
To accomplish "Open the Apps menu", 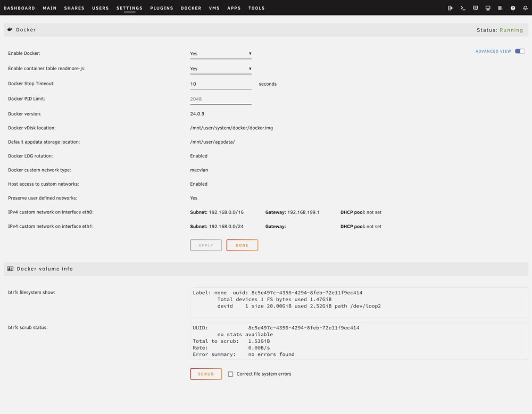I will pyautogui.click(x=234, y=8).
